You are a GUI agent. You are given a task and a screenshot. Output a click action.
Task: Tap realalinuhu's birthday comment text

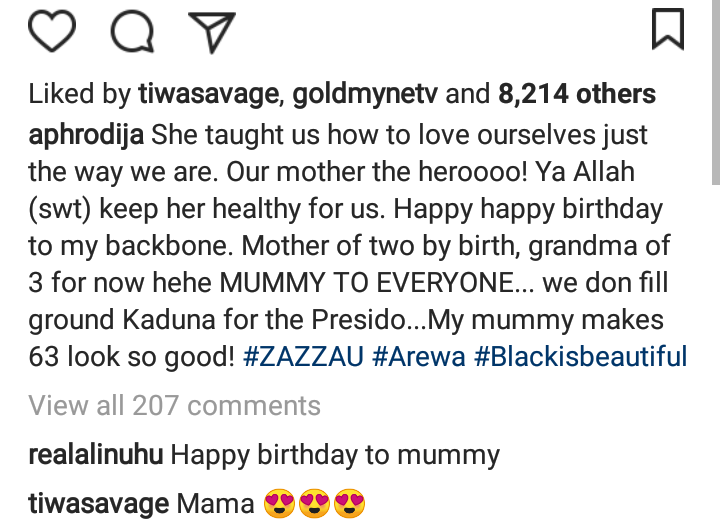335,455
